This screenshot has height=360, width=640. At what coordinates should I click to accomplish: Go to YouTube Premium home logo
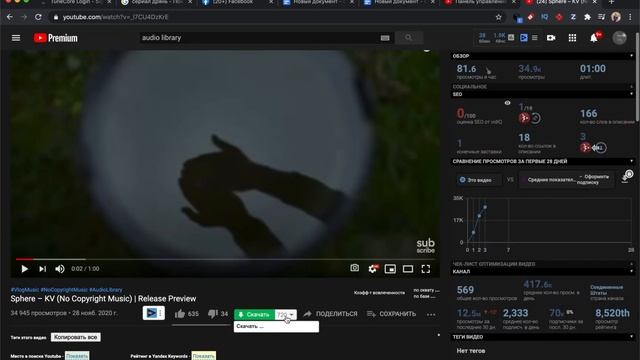tap(56, 38)
